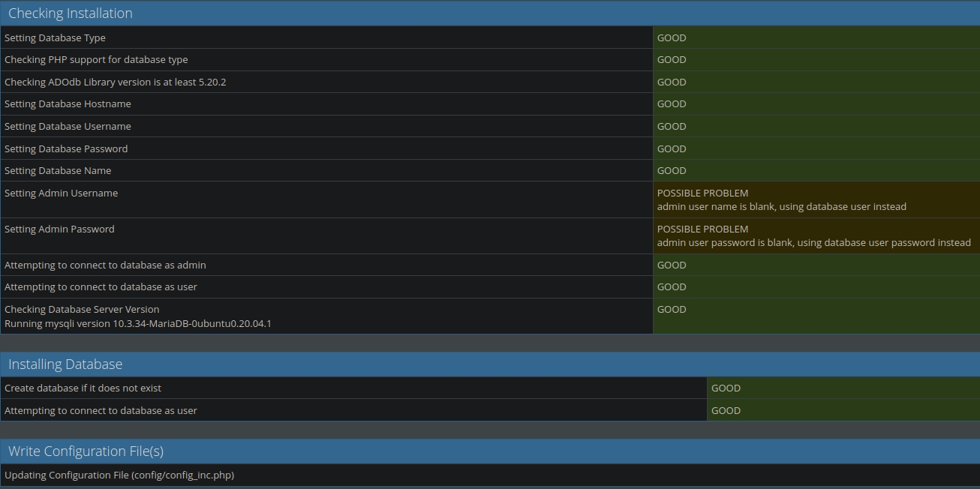Click the admin user password is blank warning
Viewport: 980px width, 489px height.
point(813,243)
